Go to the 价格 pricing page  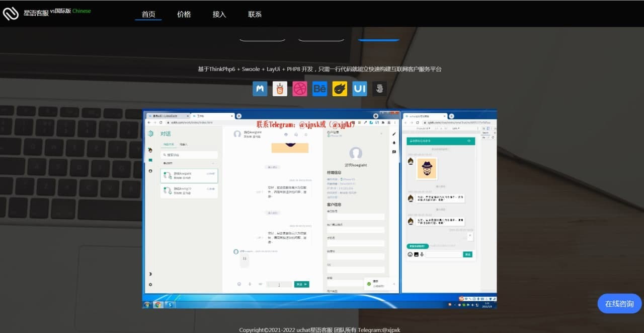pyautogui.click(x=184, y=14)
